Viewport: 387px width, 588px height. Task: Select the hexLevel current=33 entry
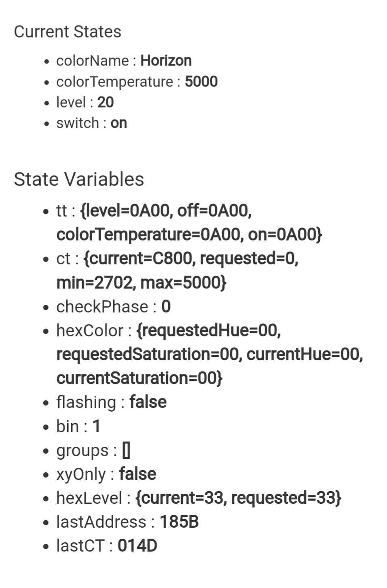tap(199, 498)
